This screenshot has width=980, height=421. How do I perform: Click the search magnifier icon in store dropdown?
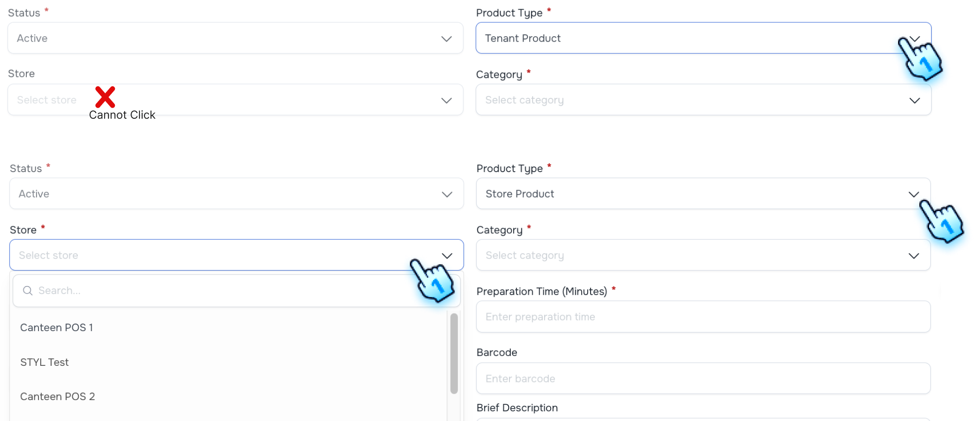point(28,291)
